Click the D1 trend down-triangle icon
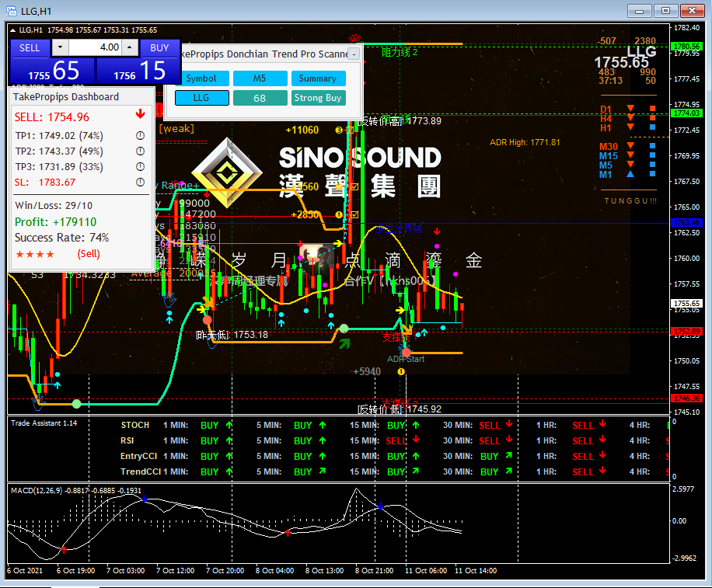Screen dimensions: 712x588 pyautogui.click(x=630, y=108)
